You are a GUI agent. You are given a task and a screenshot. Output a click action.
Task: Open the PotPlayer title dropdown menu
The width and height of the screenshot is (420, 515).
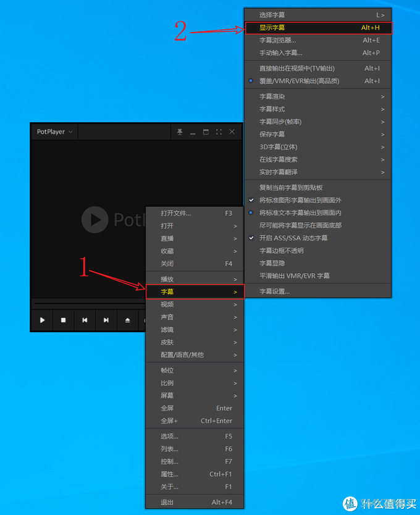click(x=54, y=132)
